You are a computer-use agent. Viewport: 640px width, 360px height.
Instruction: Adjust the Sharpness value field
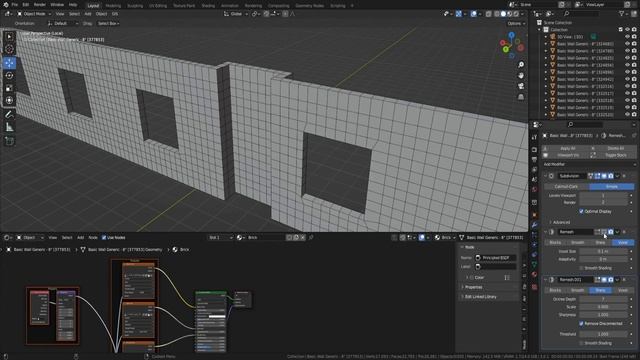click(603, 315)
